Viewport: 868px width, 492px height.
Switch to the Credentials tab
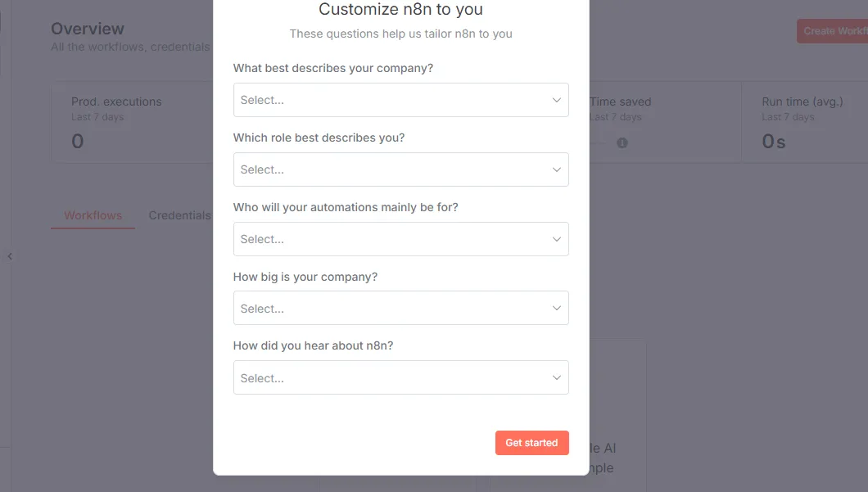179,215
